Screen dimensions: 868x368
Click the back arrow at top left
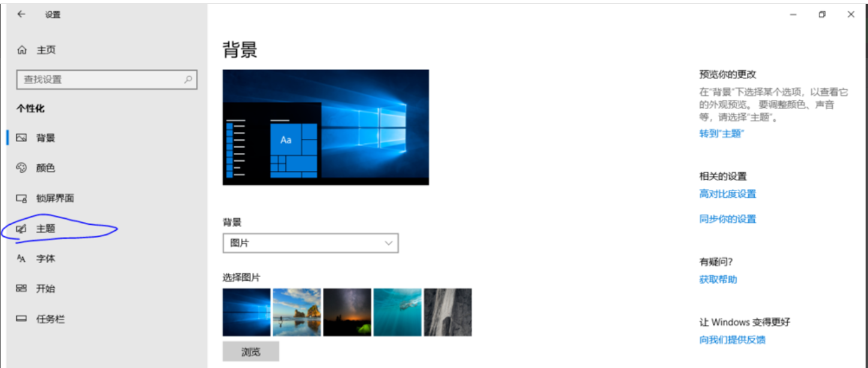tap(22, 14)
